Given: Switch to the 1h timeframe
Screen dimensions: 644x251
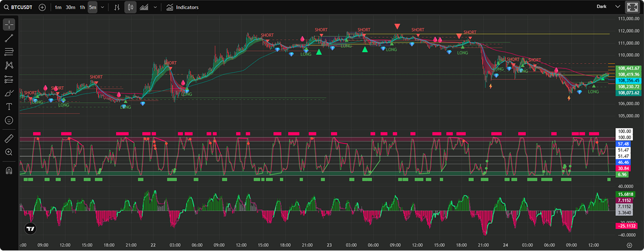Looking at the screenshot, I should coord(82,7).
